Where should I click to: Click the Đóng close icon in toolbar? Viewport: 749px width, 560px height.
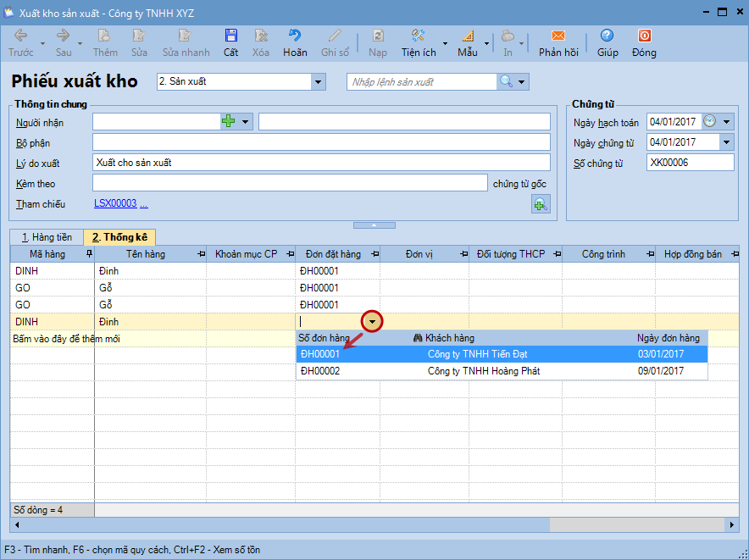click(x=644, y=36)
